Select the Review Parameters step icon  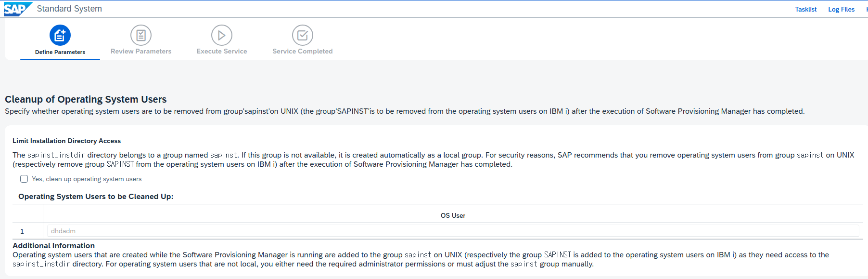pyautogui.click(x=141, y=35)
